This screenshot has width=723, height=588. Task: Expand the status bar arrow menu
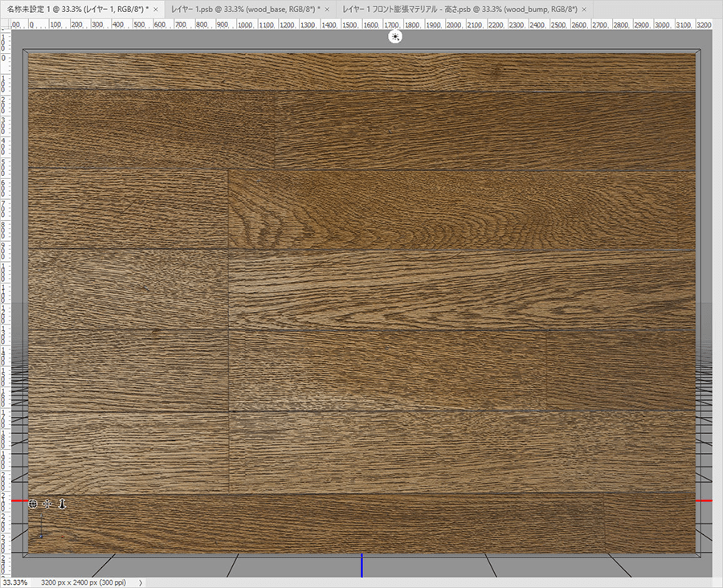pos(141,582)
